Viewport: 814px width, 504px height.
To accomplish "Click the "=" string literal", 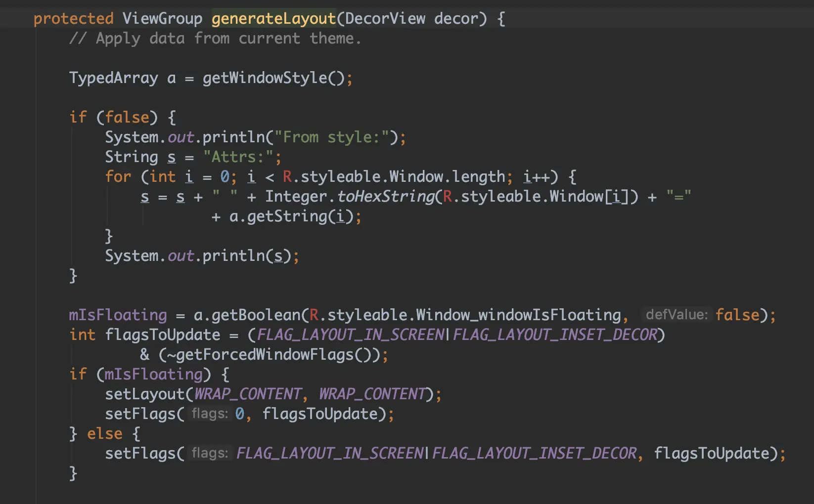I will pos(678,197).
